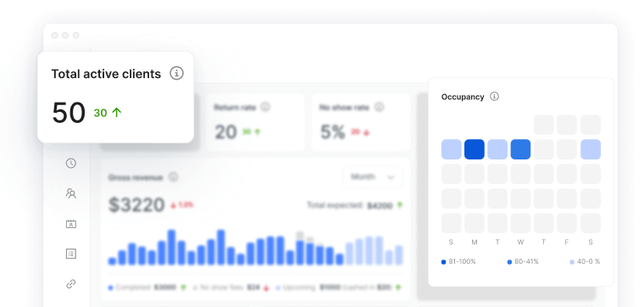Click the Total expected $4200 label
Screen dimensions: 644x307
click(x=350, y=205)
